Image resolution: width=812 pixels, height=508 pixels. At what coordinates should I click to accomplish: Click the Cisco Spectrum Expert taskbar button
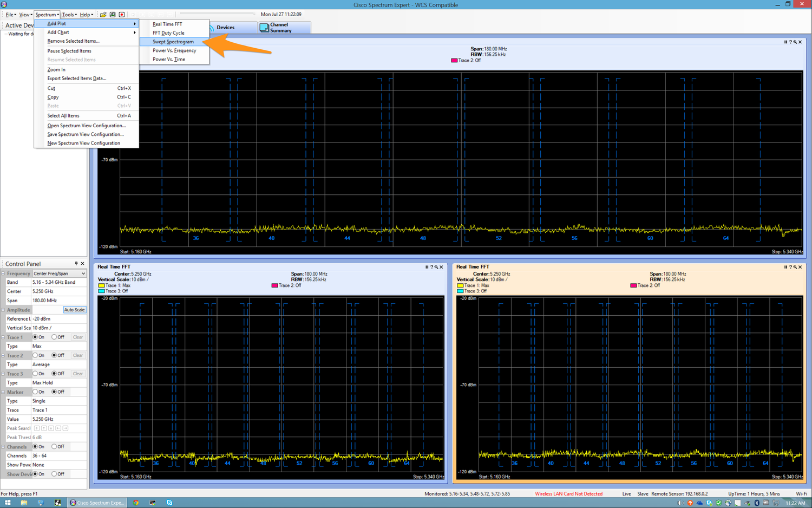coord(97,503)
